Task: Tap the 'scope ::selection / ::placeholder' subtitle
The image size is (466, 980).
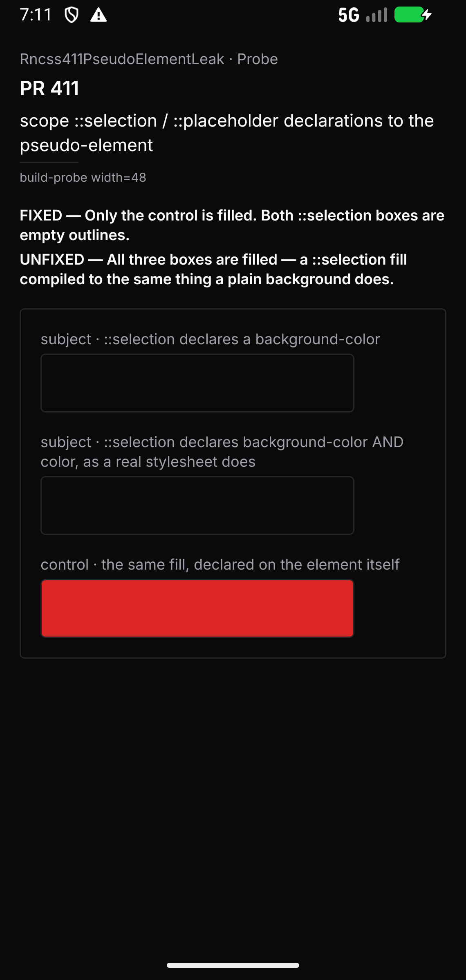Action: tap(227, 133)
